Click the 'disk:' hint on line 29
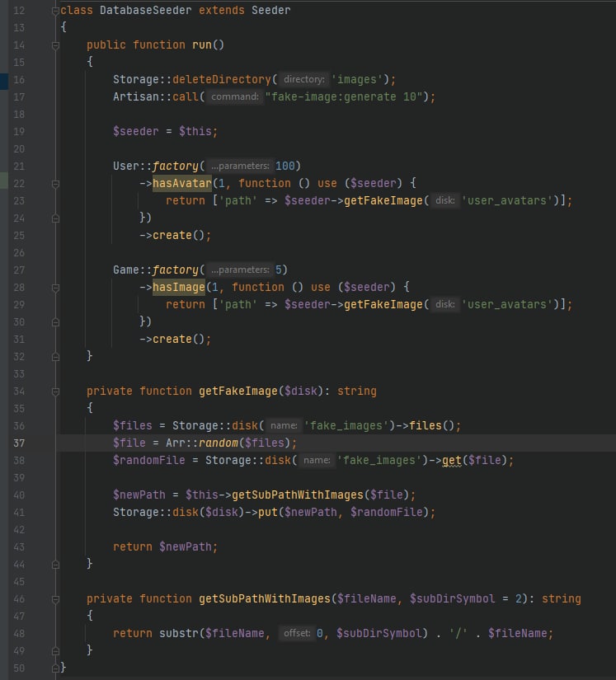Screen dimensions: 616x680 [444, 304]
